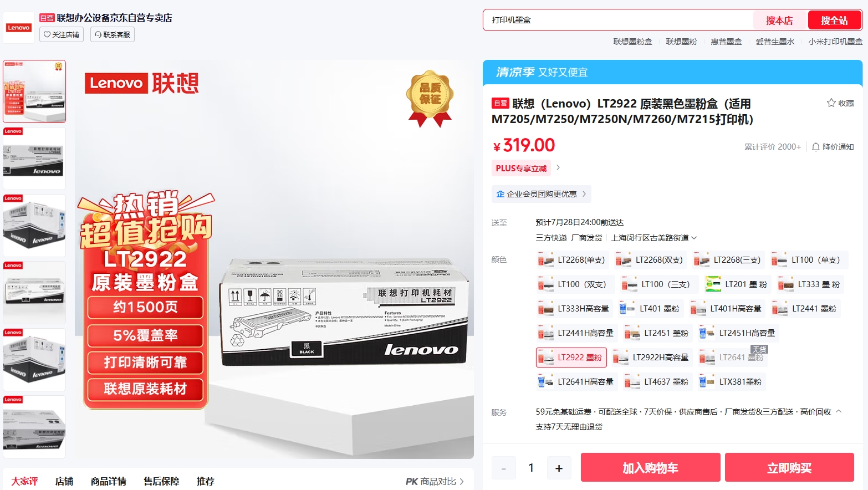The image size is (868, 490).
Task: Click the heart icon to follow store
Action: (x=47, y=34)
